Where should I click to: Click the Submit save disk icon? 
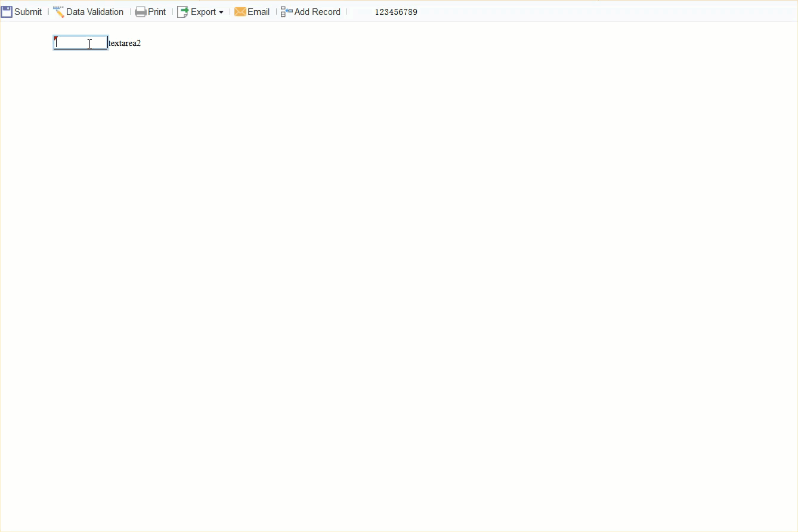pyautogui.click(x=6, y=11)
